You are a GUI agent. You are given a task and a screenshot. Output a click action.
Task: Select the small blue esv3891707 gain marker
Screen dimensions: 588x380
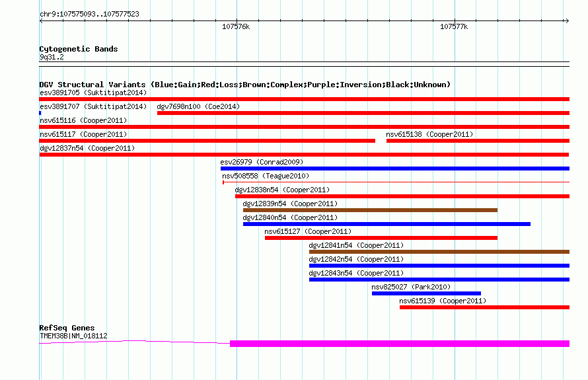40,113
